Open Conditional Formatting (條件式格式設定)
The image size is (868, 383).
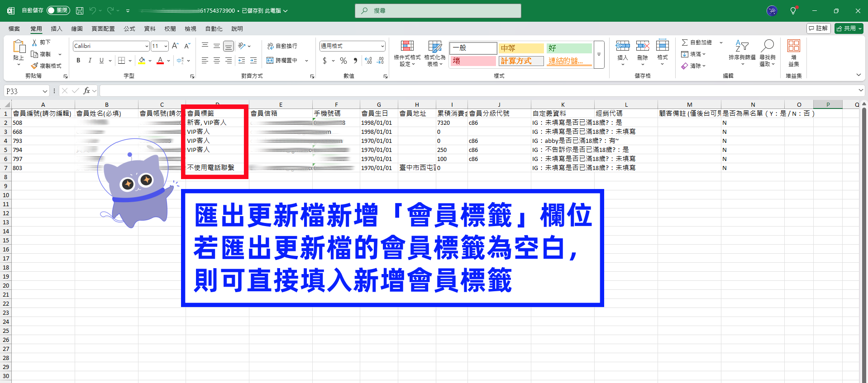pyautogui.click(x=407, y=53)
